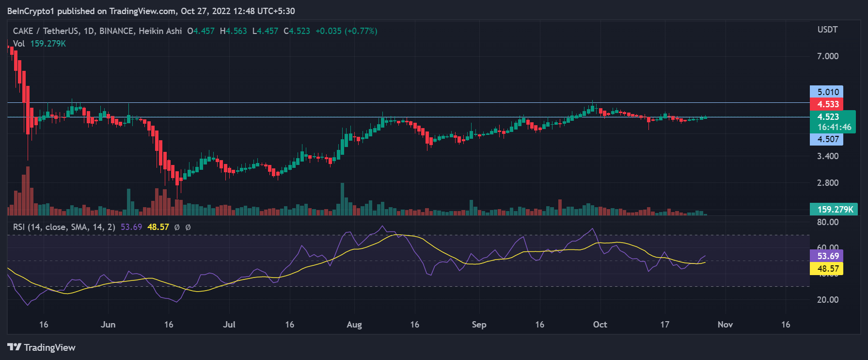The image size is (868, 360).
Task: Click the 7.000 level on price scale
Action: [827, 56]
